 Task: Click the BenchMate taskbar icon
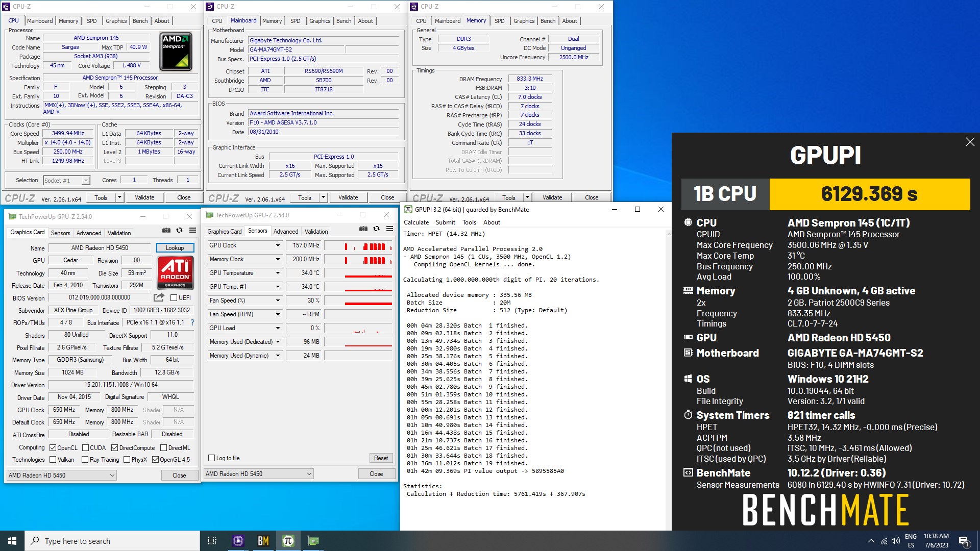click(x=263, y=541)
